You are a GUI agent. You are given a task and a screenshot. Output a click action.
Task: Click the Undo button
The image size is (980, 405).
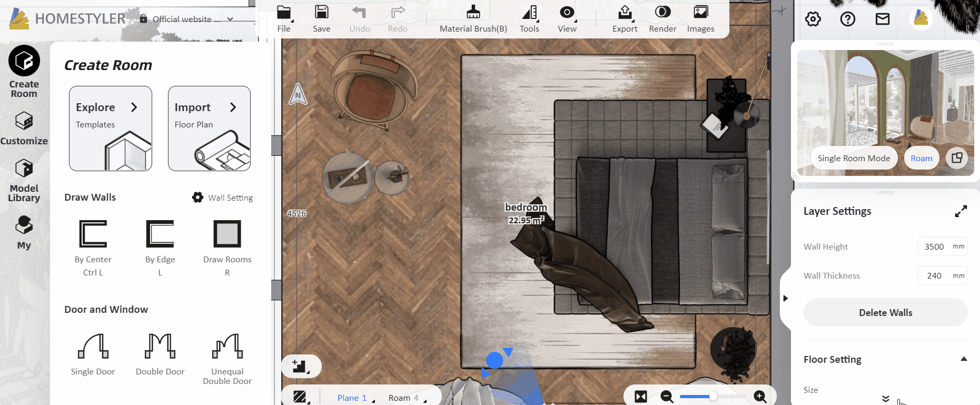[x=360, y=19]
